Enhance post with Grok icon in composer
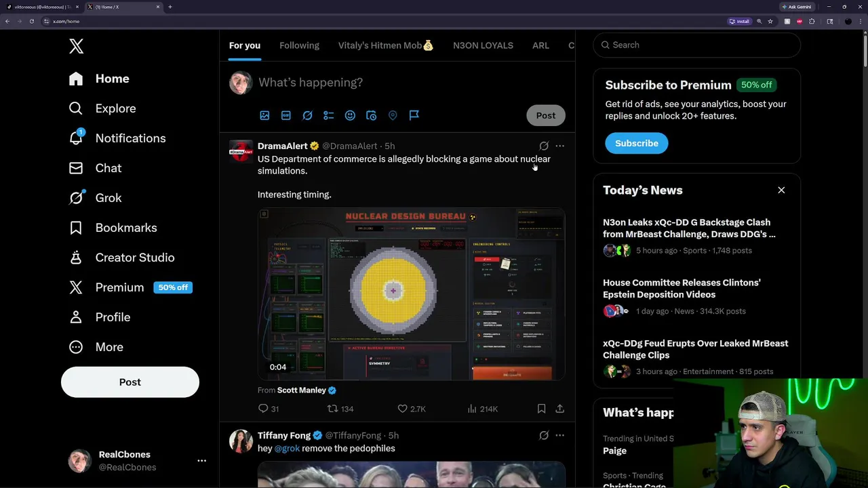Image resolution: width=868 pixels, height=488 pixels. pos(307,115)
